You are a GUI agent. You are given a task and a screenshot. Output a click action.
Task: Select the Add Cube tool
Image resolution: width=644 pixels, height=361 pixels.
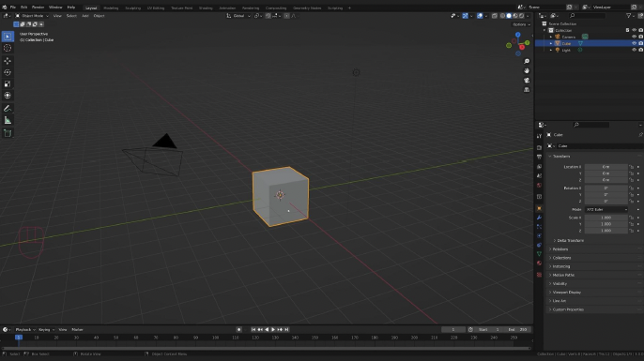(8, 133)
